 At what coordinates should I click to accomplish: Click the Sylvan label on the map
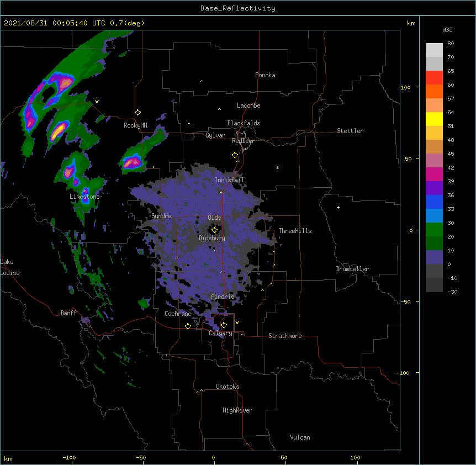215,135
